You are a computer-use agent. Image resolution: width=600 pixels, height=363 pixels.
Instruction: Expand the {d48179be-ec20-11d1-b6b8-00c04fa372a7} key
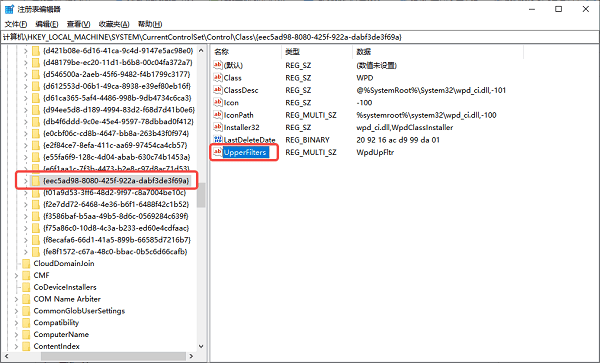coord(25,62)
